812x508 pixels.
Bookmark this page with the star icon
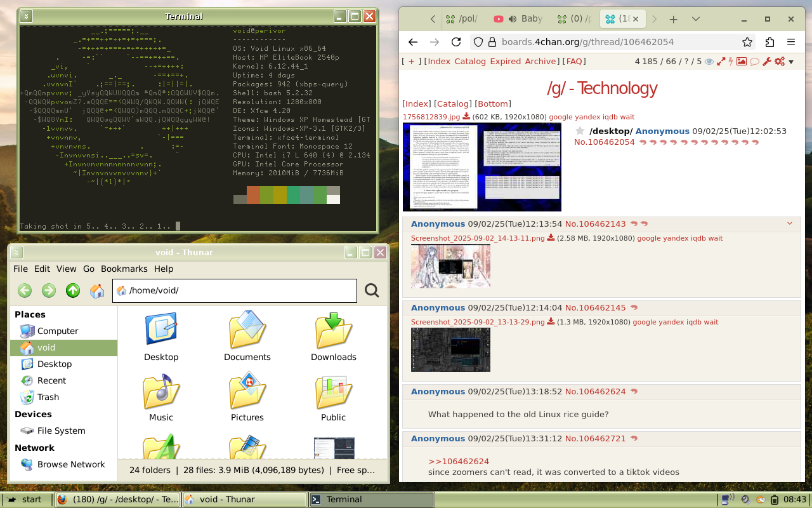tap(747, 42)
